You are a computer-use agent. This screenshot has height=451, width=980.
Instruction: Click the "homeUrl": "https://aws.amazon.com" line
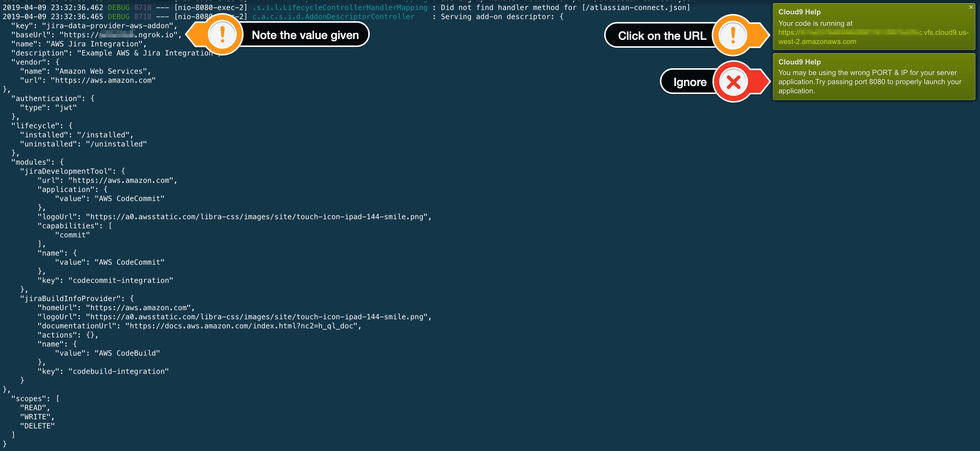[116, 308]
